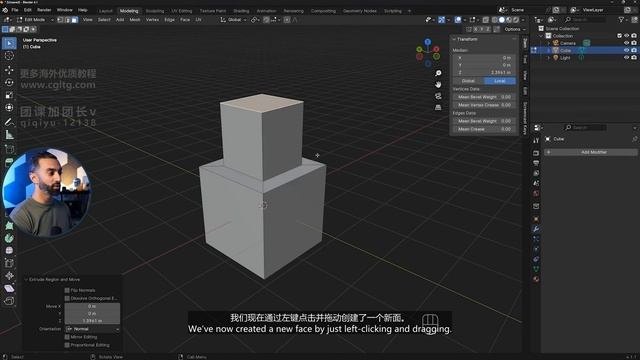Collapse the Transform panel

(454, 39)
